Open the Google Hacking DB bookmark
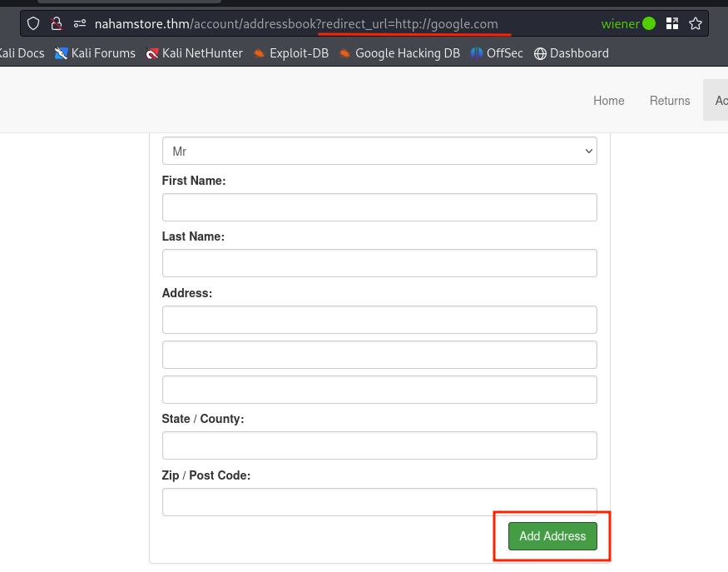Image resolution: width=728 pixels, height=572 pixels. coord(399,53)
